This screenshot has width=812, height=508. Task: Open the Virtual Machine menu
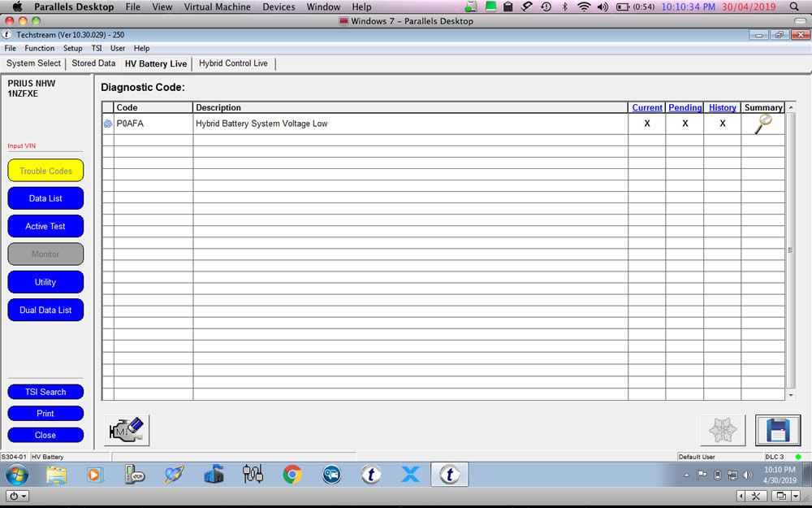[x=217, y=7]
